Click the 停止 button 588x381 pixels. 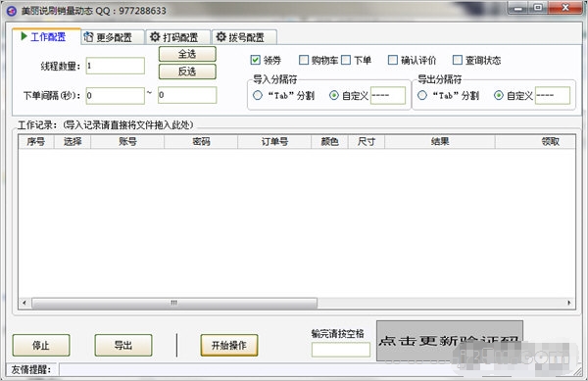click(41, 345)
